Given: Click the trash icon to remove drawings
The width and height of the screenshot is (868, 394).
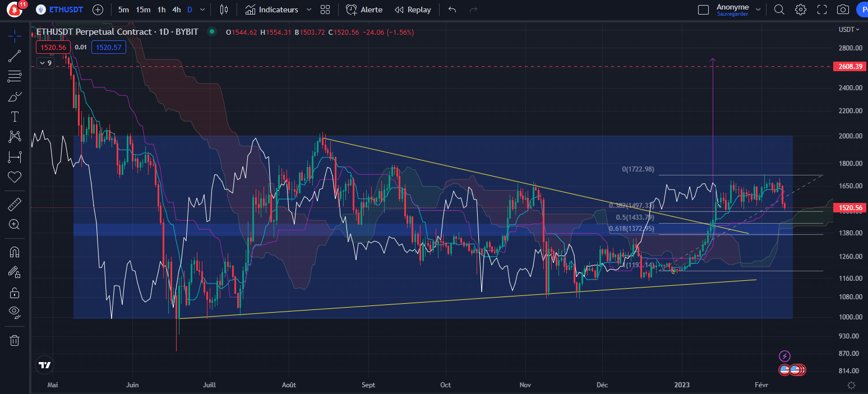Looking at the screenshot, I should click(15, 340).
